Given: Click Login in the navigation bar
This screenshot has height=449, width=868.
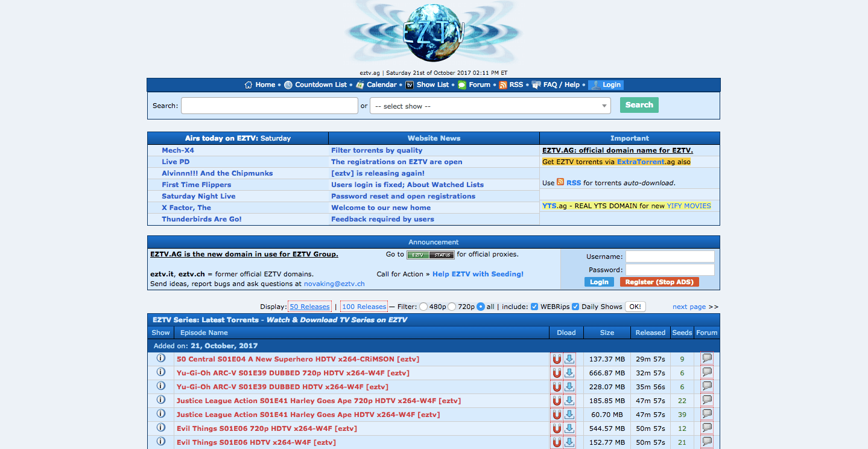Looking at the screenshot, I should [x=606, y=85].
